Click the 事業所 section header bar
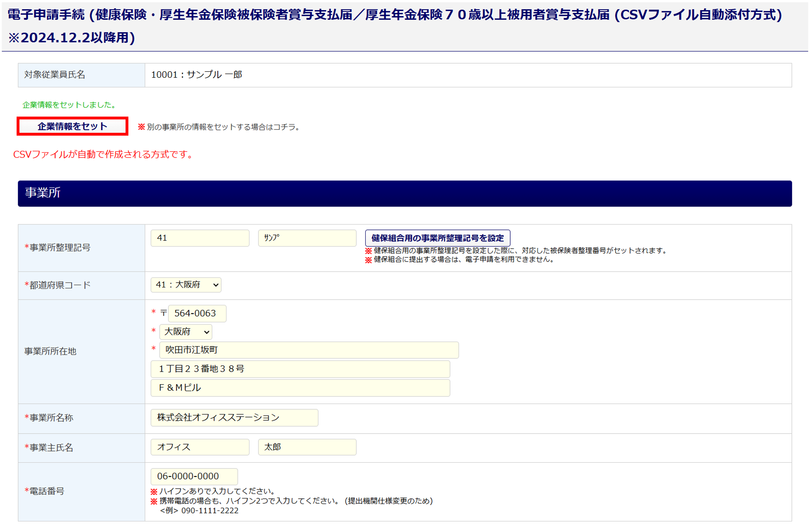The image size is (810, 532). point(405,193)
